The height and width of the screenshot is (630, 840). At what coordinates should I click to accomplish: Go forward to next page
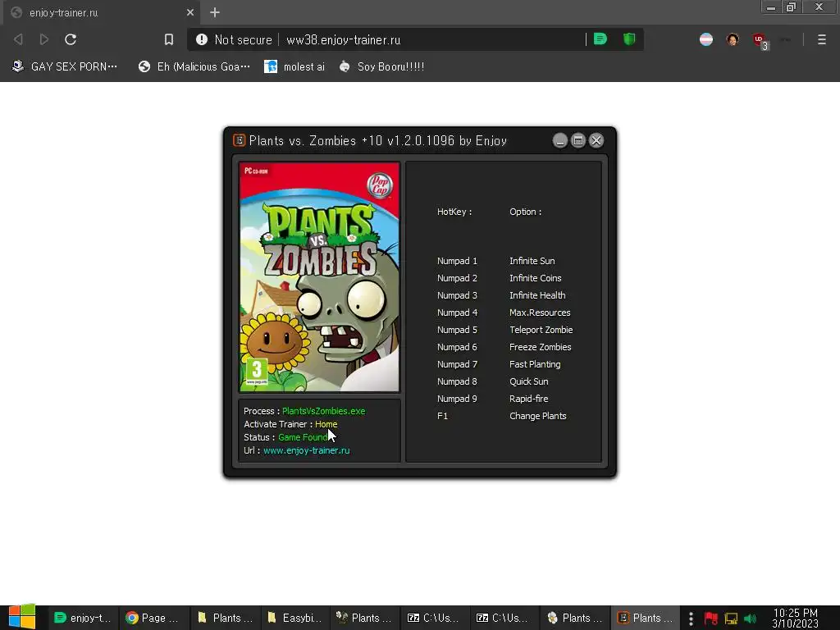pos(44,39)
